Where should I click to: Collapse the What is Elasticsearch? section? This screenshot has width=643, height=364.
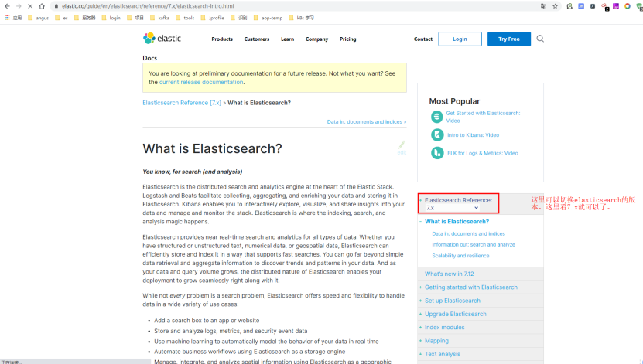click(421, 222)
